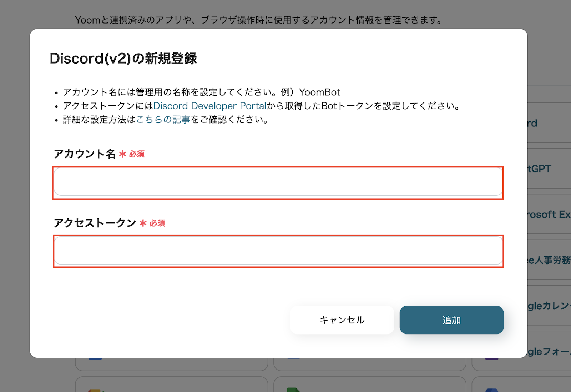This screenshot has width=571, height=392.
Task: Click the 追加 button to register
Action: pyautogui.click(x=451, y=320)
